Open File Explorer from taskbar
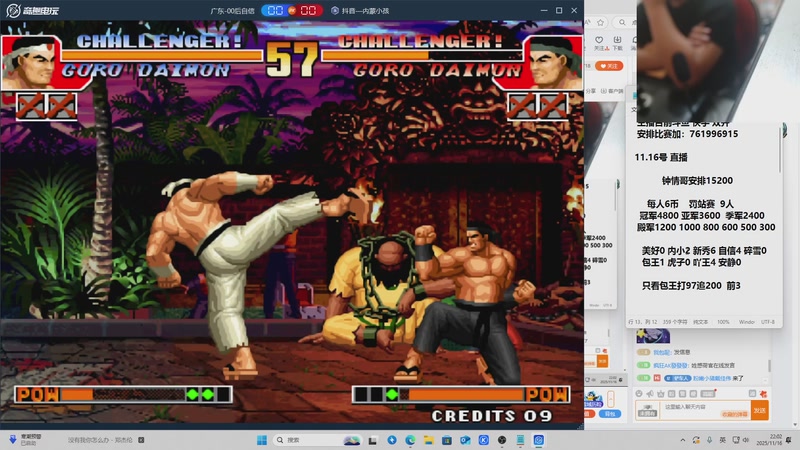This screenshot has height=450, width=800. (x=429, y=440)
